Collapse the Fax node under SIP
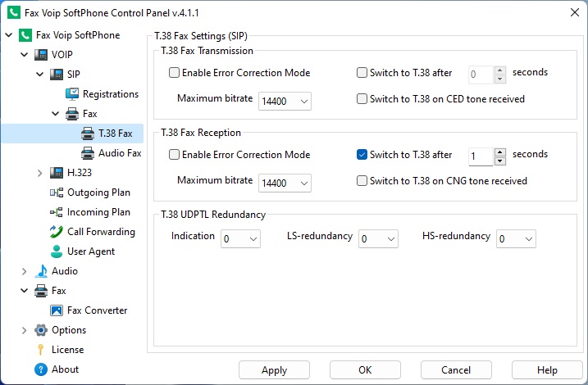588x385 pixels. pyautogui.click(x=56, y=114)
